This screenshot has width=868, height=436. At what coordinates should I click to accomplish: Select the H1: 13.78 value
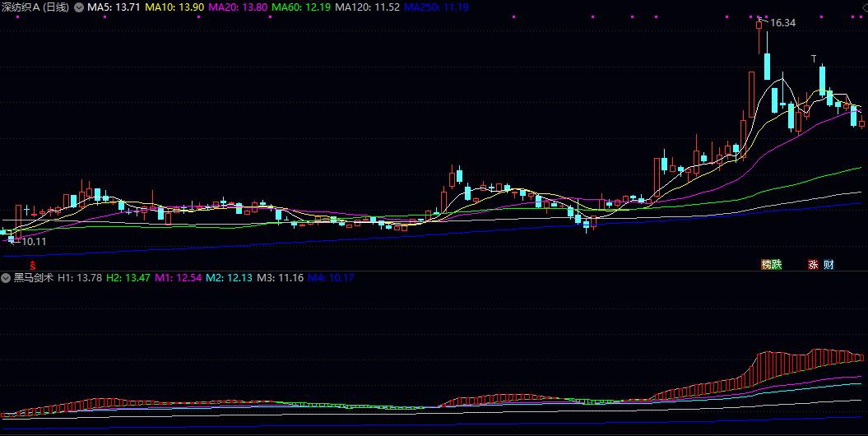coord(80,277)
